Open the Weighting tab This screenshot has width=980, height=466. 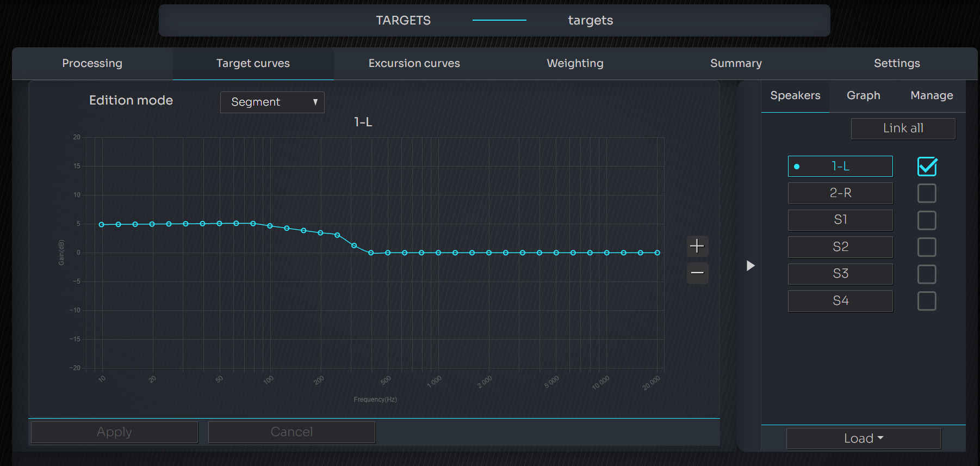pos(575,63)
